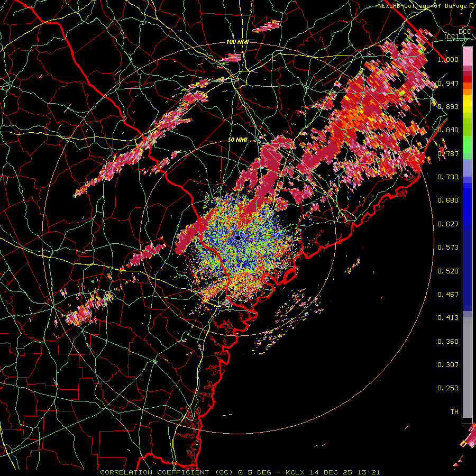Click the 0.413 color scale value
This screenshot has width=476, height=476.
tap(448, 318)
